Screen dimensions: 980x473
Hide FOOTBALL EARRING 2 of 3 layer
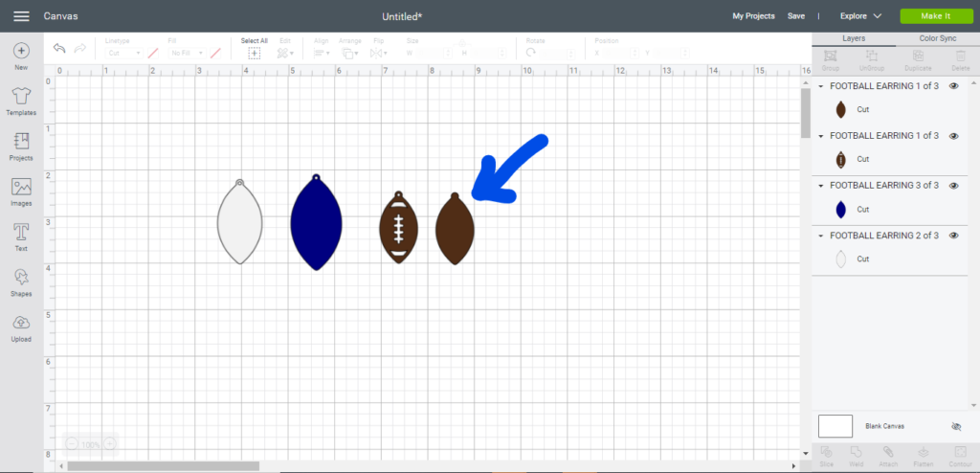tap(954, 236)
